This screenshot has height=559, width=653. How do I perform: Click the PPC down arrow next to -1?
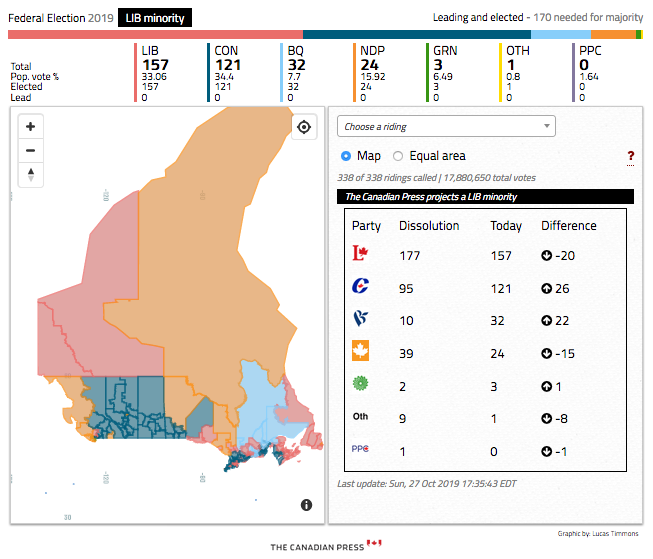point(546,451)
